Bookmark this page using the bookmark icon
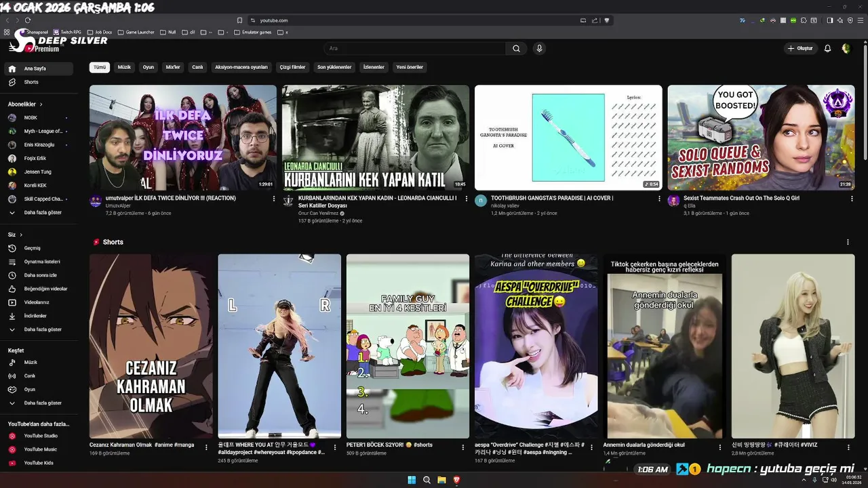The height and width of the screenshot is (488, 868). (239, 20)
